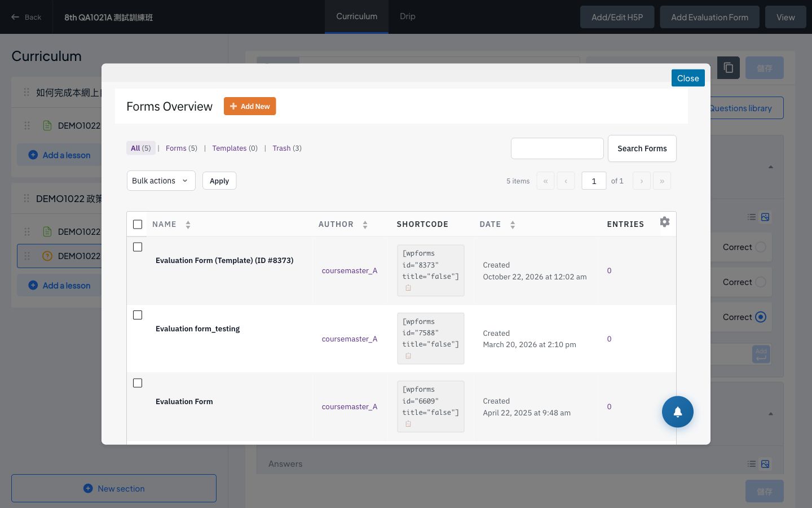Select all forms with header checkbox
This screenshot has width=812, height=508.
(x=138, y=224)
